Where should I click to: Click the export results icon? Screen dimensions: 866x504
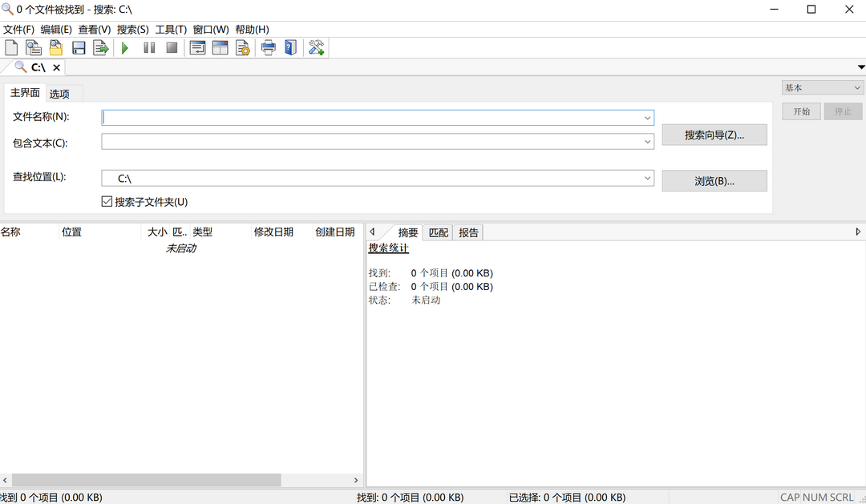point(101,48)
